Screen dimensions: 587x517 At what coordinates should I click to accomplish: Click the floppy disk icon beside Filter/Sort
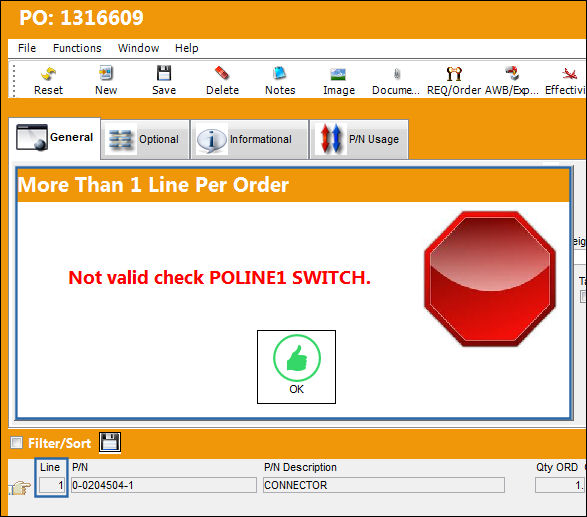[x=110, y=442]
